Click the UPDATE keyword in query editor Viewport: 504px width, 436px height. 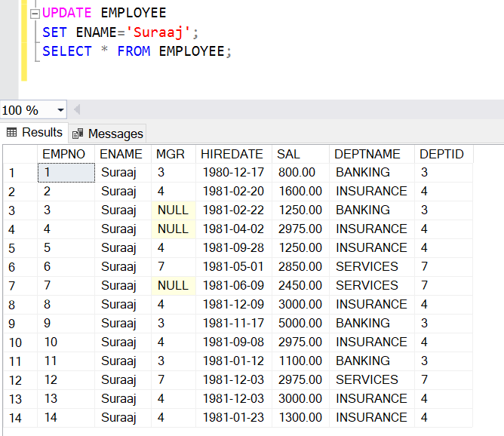(x=67, y=13)
